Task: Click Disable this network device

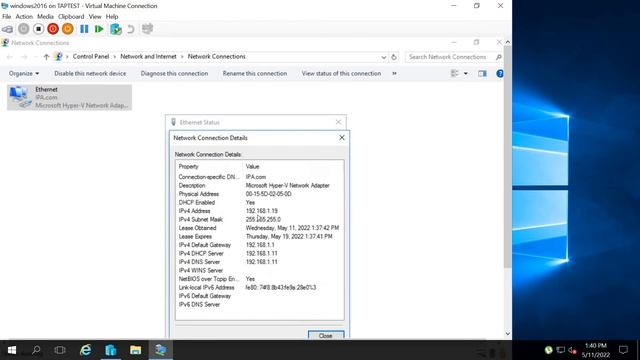Action: [x=90, y=73]
